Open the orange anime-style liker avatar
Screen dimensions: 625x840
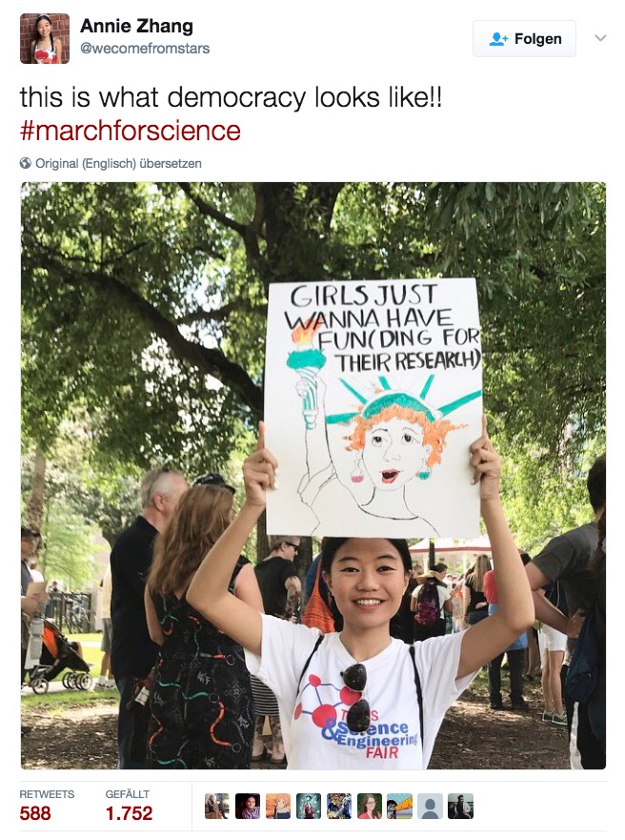click(277, 807)
